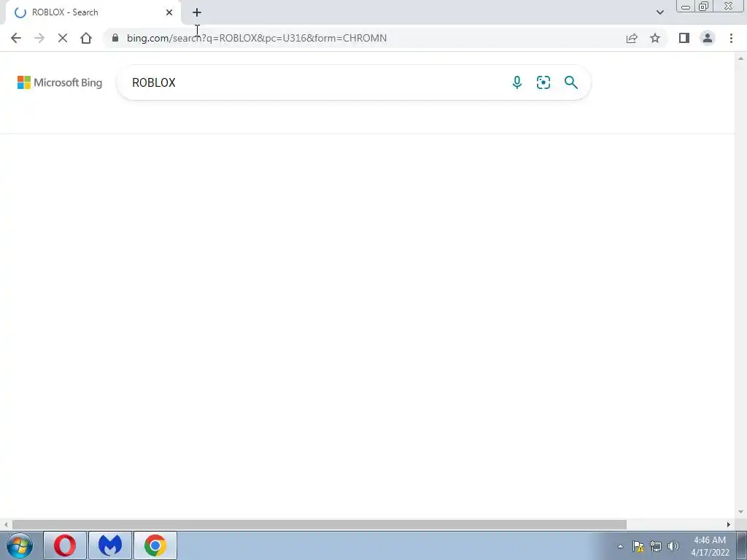The image size is (747, 560).
Task: Open a new tab
Action: [197, 12]
